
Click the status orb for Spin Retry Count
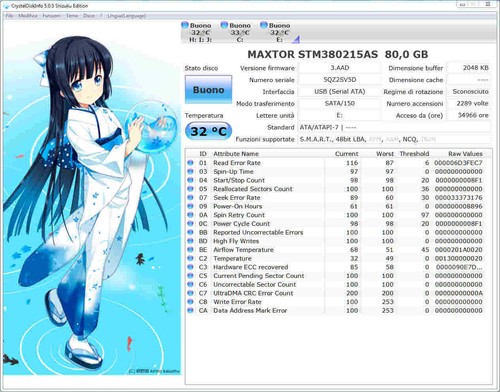pos(190,215)
